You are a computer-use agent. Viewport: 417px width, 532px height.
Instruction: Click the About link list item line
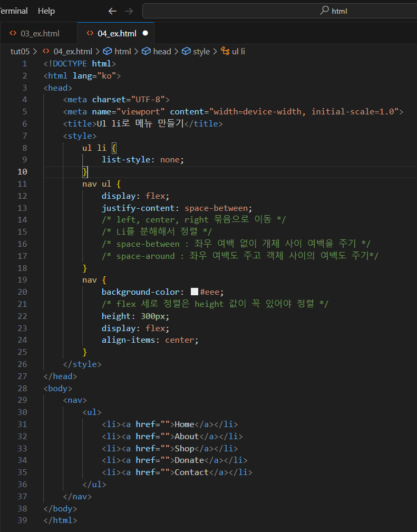[172, 437]
